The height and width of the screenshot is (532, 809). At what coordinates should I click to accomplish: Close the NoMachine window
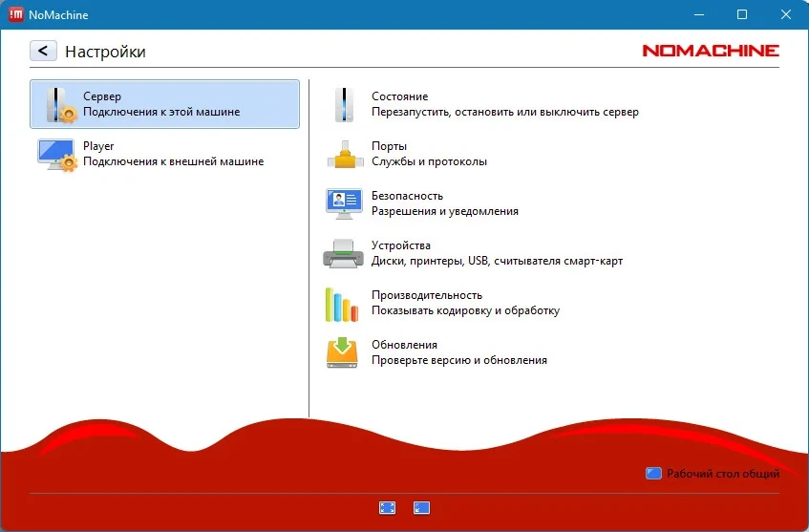click(785, 14)
